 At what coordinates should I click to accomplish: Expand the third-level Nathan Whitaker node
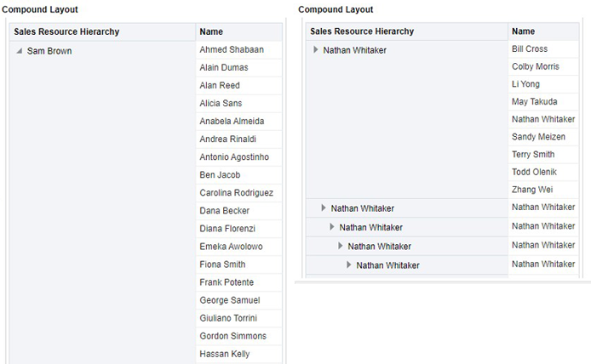tap(332, 227)
